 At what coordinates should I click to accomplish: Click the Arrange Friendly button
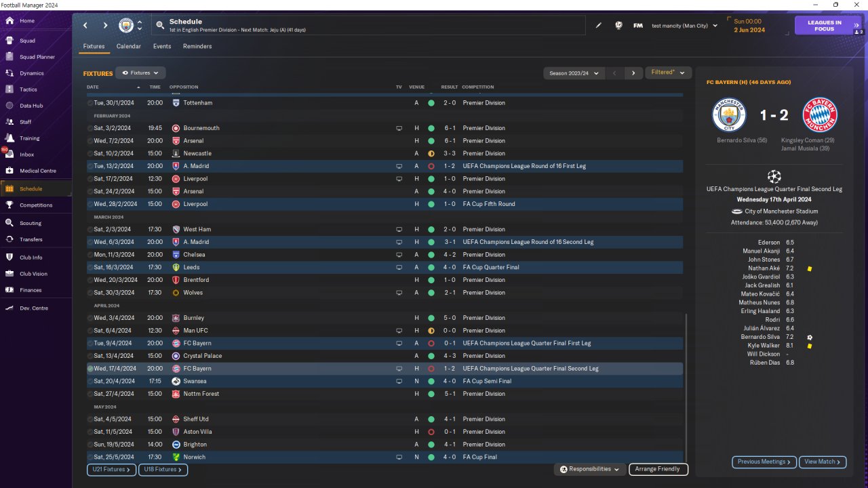click(658, 469)
